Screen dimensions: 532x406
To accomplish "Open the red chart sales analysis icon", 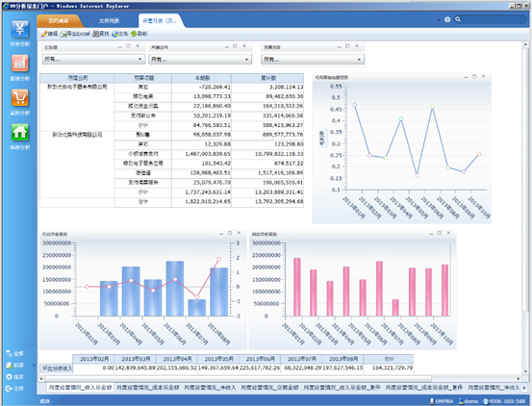I will (20, 63).
